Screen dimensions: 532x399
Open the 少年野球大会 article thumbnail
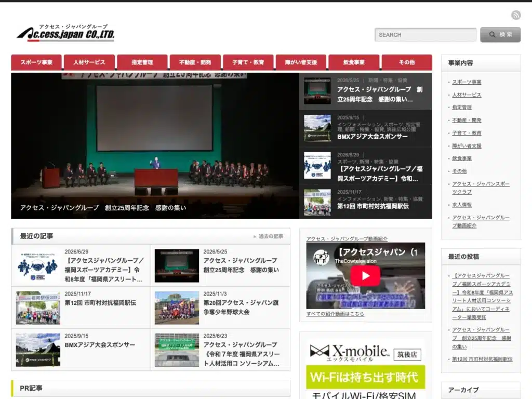click(177, 308)
